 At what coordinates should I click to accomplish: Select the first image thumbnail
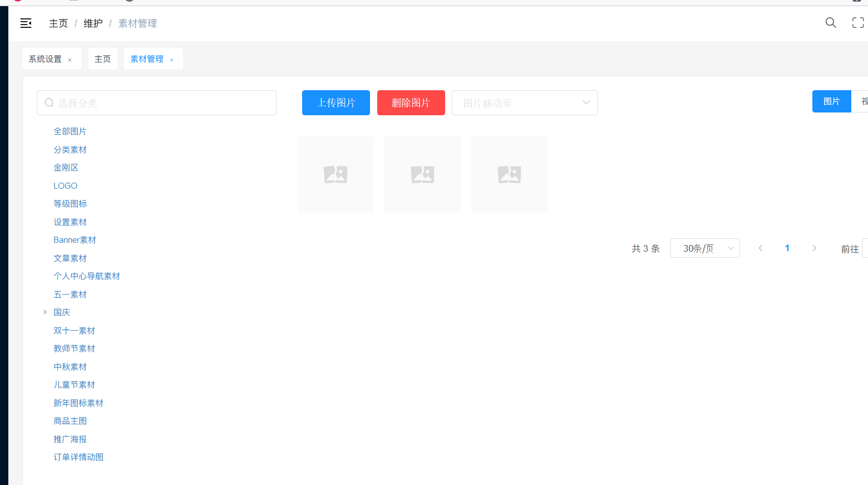[x=336, y=174]
